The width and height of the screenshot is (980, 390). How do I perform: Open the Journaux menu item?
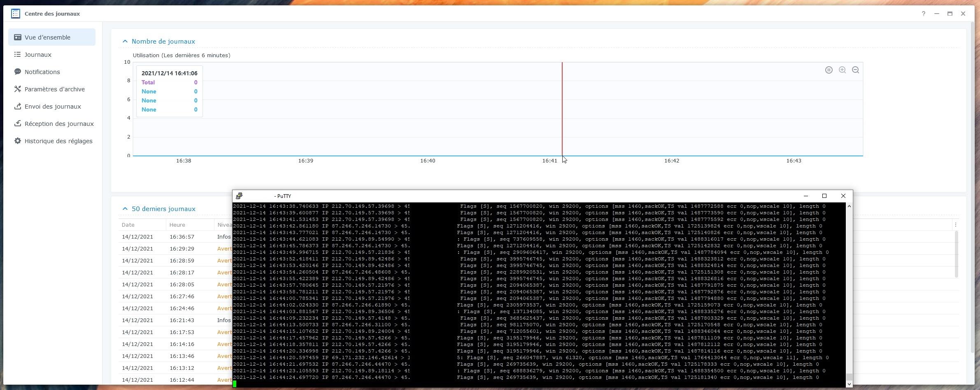[38, 55]
